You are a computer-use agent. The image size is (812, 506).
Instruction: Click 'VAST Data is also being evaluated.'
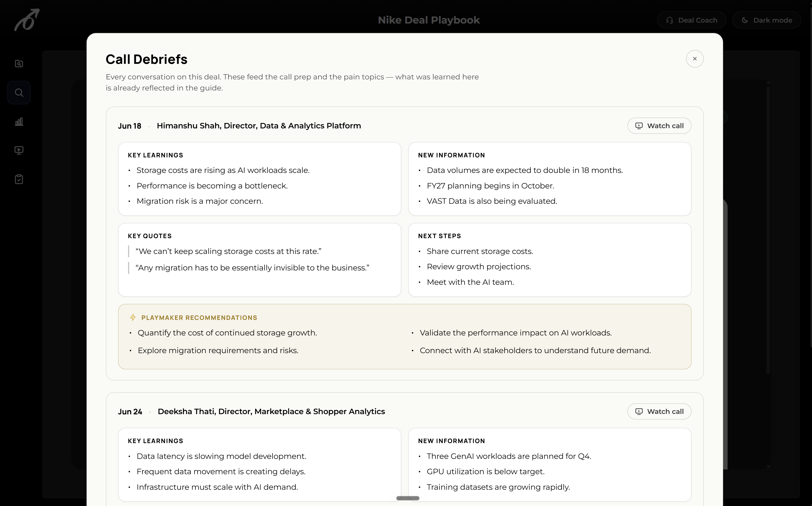[x=492, y=201]
